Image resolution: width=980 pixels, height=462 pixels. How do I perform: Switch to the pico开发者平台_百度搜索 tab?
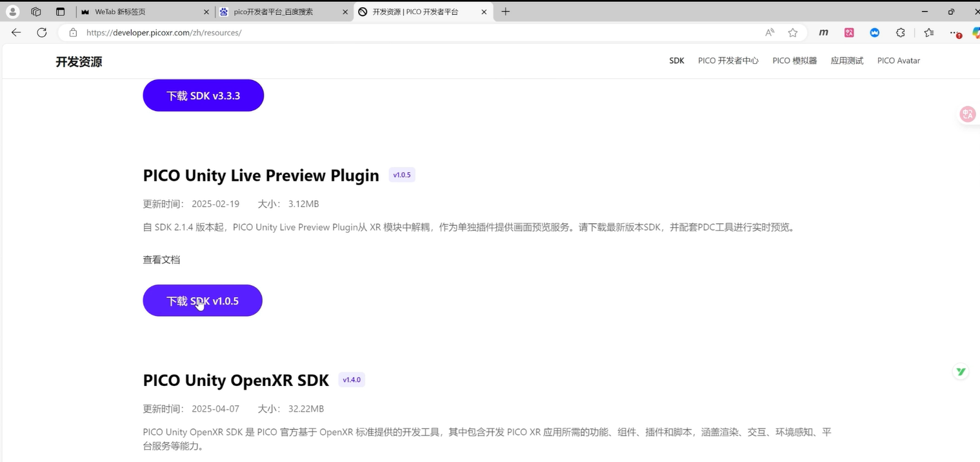pos(284,12)
